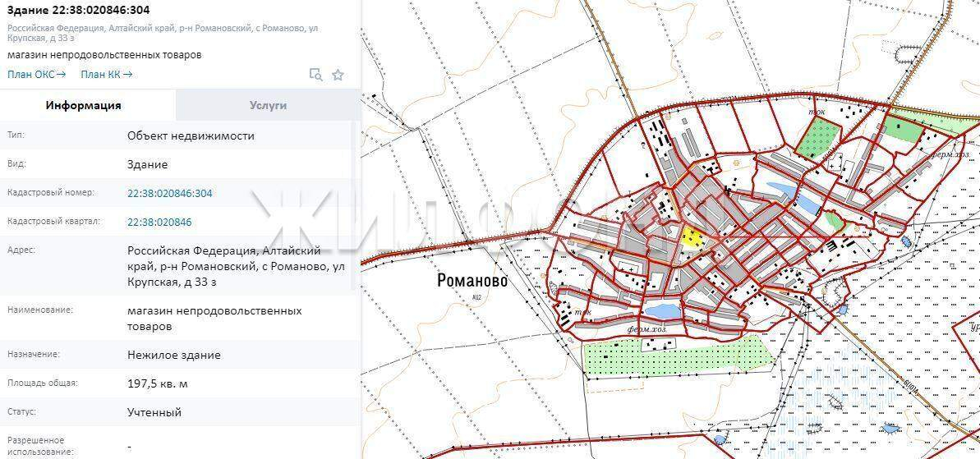Open cadastral number 22:38:020846:304 link
Viewport: 980px width, 459px height.
(169, 193)
